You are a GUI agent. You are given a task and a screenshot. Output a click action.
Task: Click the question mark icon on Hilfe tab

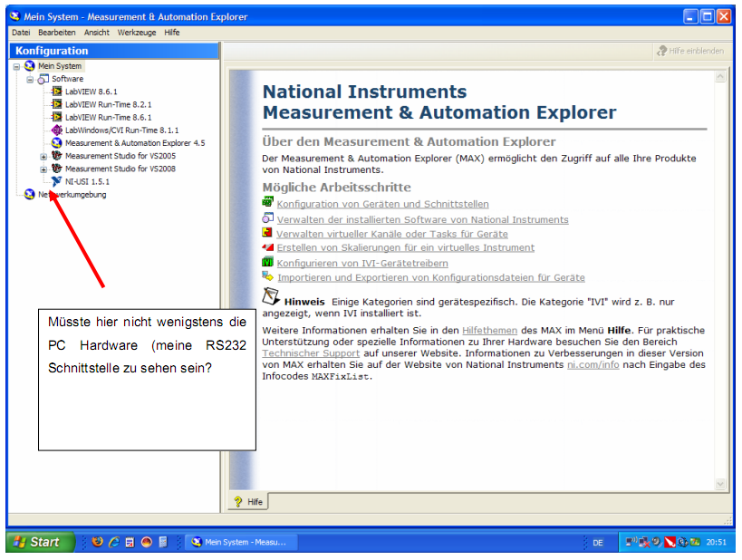238,502
